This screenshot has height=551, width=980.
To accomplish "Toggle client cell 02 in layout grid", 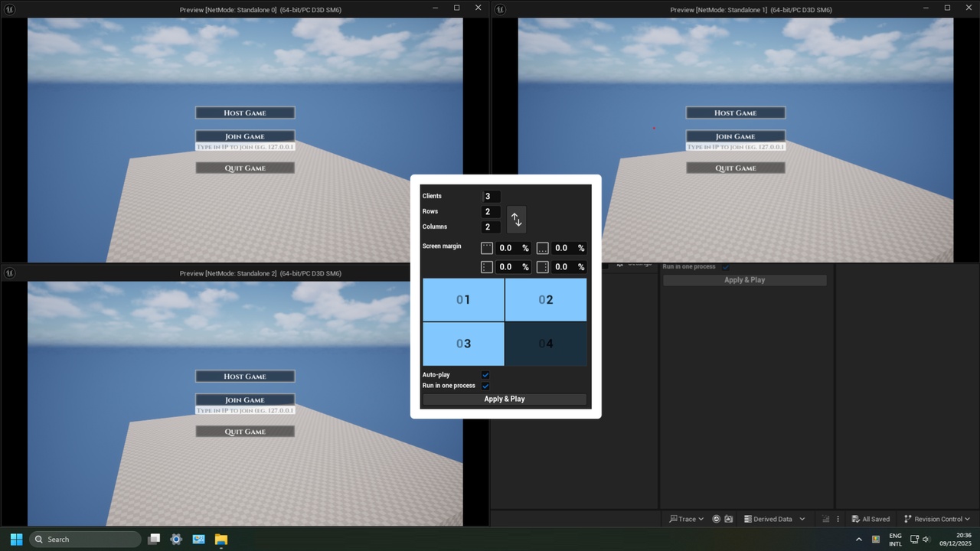I will [x=546, y=300].
